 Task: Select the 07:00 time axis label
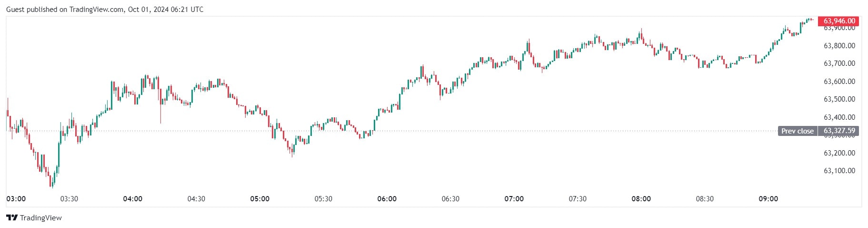tap(514, 199)
